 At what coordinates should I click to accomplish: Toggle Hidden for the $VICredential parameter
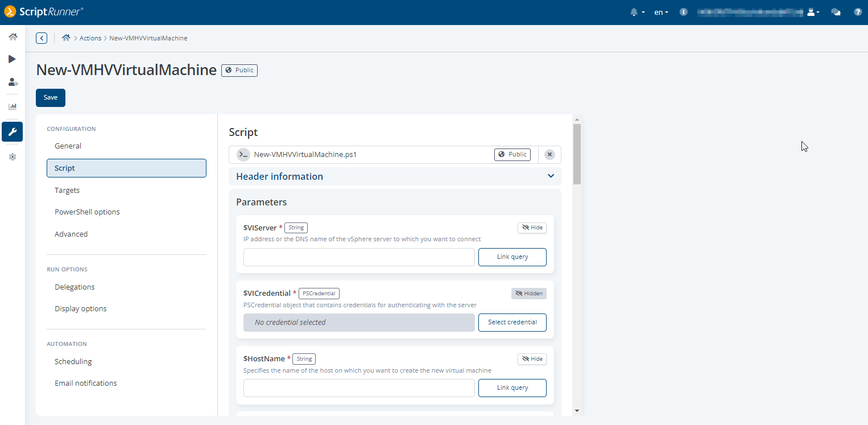click(x=528, y=294)
